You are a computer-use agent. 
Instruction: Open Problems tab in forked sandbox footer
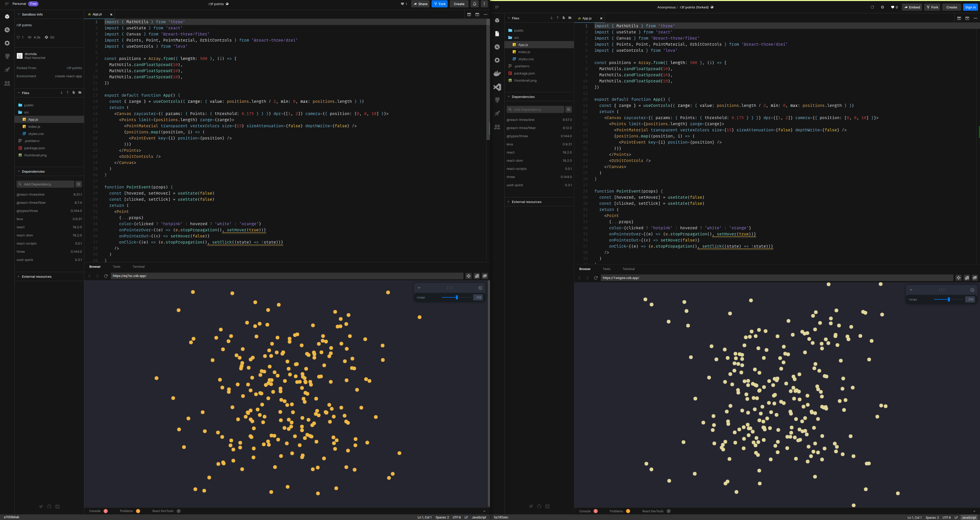pos(620,511)
